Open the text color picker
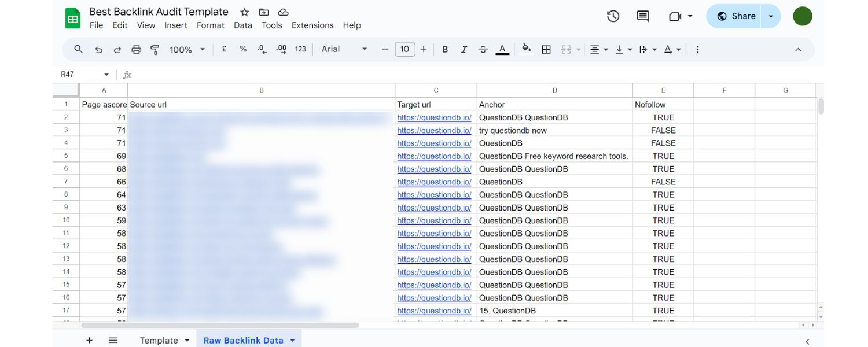The width and height of the screenshot is (868, 347). click(x=502, y=49)
